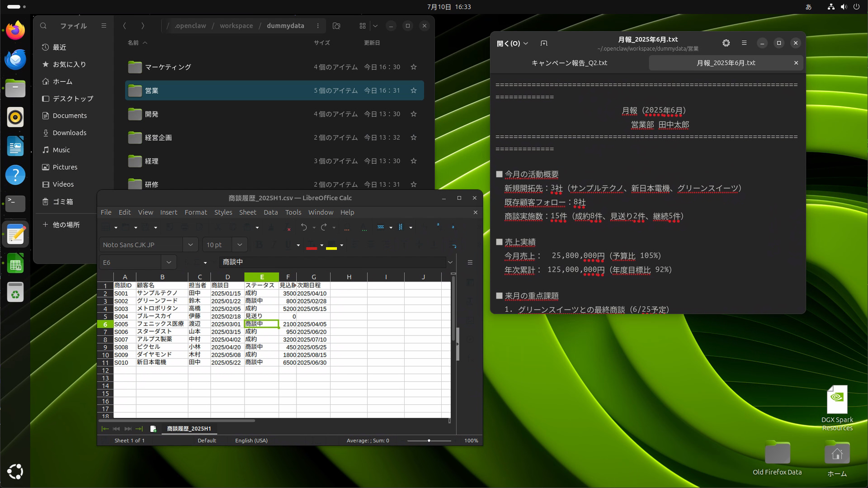Star the 営業 folder
This screenshot has width=868, height=488.
pyautogui.click(x=413, y=90)
